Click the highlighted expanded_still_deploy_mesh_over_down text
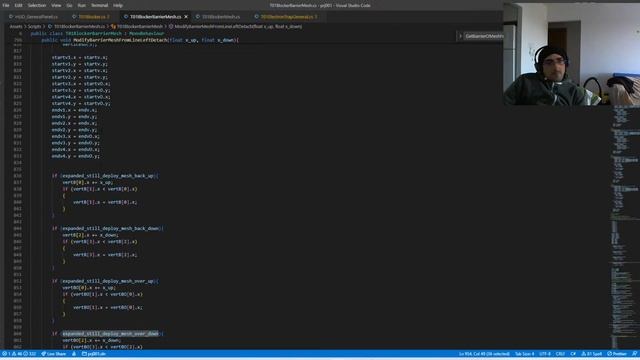Screen dimensions: 640x360 click(x=110, y=334)
